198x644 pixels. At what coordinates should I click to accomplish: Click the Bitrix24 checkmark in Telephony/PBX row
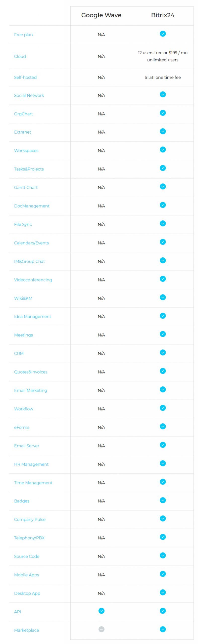(x=163, y=537)
